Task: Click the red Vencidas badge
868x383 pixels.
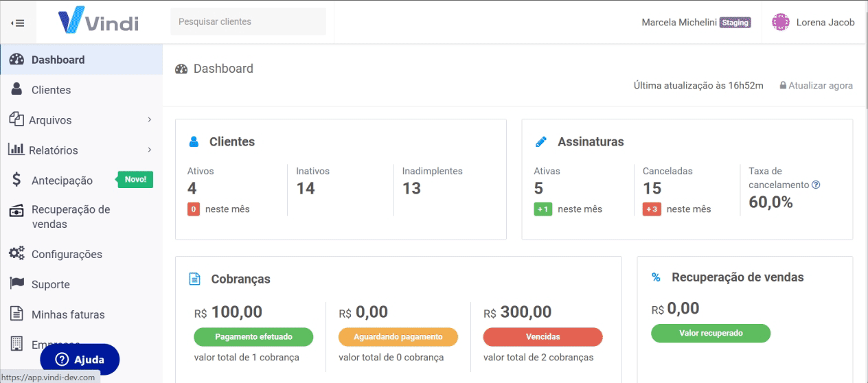Action: (542, 337)
